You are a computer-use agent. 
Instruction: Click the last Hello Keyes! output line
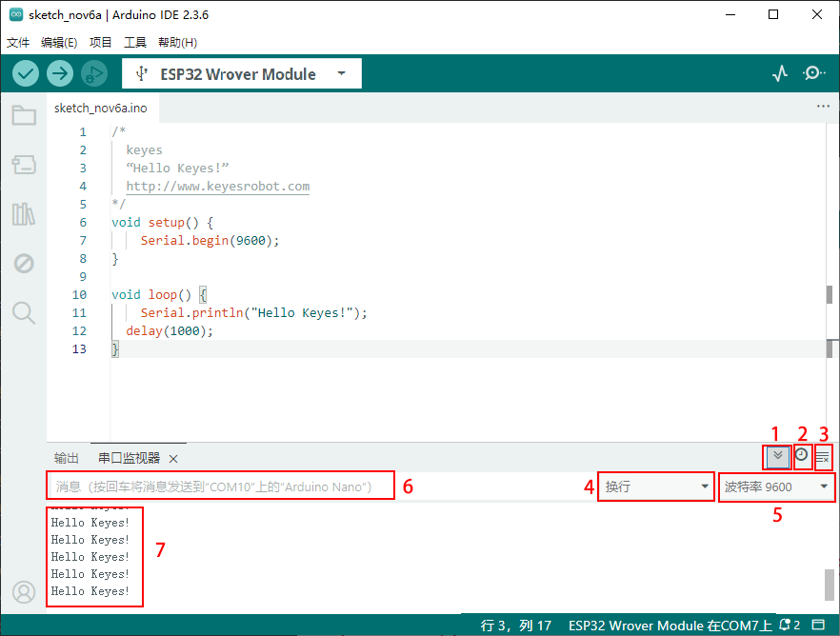[x=90, y=591]
